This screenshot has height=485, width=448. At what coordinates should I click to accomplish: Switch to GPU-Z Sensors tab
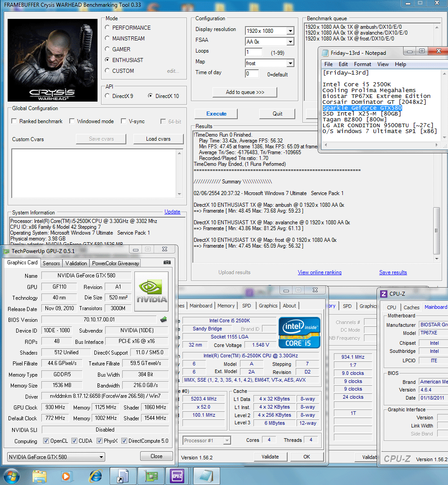51,263
